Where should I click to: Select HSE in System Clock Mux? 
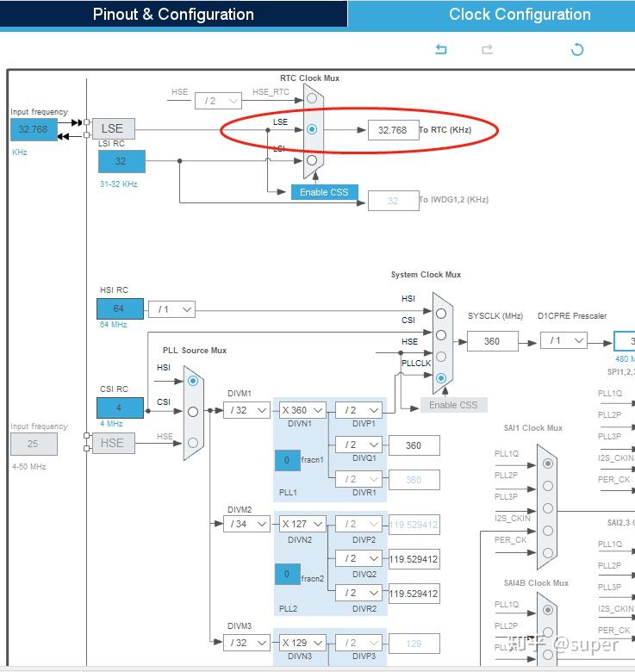tap(441, 357)
